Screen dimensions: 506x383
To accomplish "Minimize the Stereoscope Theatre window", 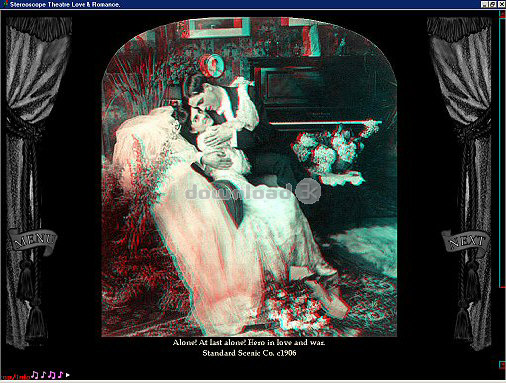I will pos(484,4).
